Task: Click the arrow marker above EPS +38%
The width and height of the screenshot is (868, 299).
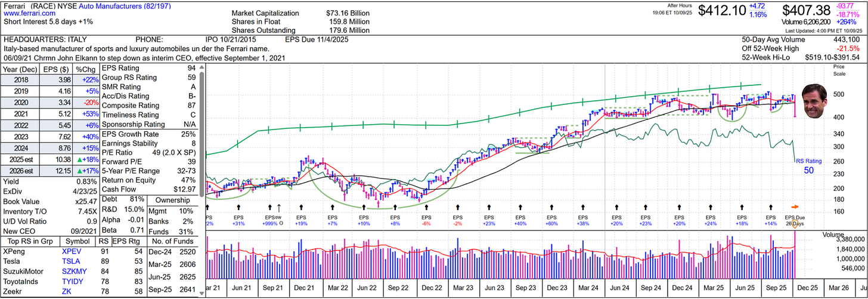Action: click(x=582, y=206)
